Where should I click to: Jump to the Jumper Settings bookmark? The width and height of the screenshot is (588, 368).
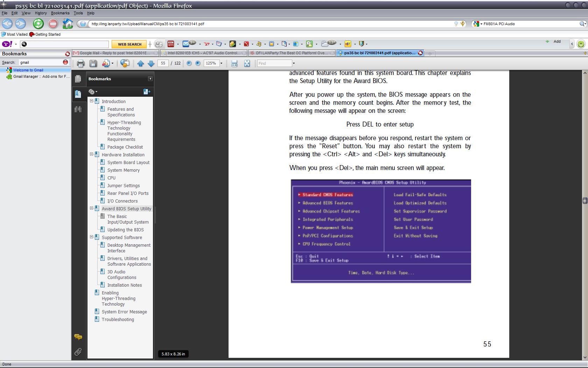pos(124,185)
